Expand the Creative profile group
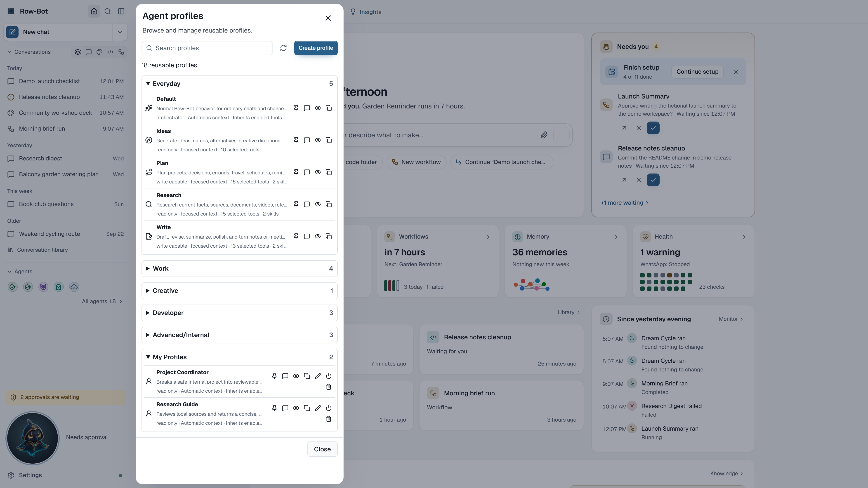This screenshot has height=488, width=868. (239, 291)
